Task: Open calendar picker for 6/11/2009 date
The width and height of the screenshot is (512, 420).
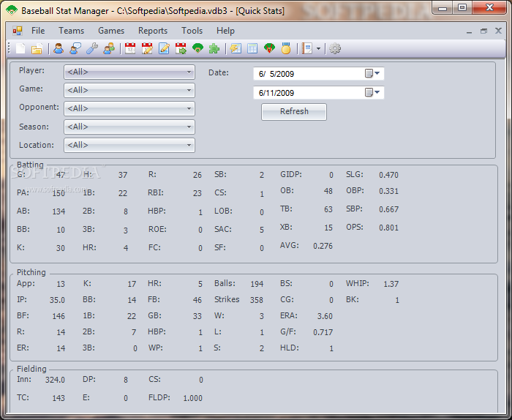Action: 372,92
